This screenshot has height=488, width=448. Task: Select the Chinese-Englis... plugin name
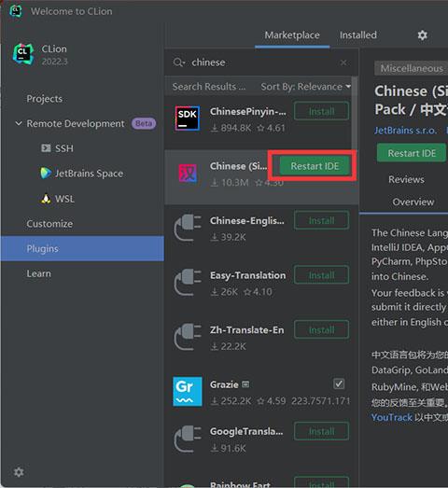pyautogui.click(x=247, y=220)
